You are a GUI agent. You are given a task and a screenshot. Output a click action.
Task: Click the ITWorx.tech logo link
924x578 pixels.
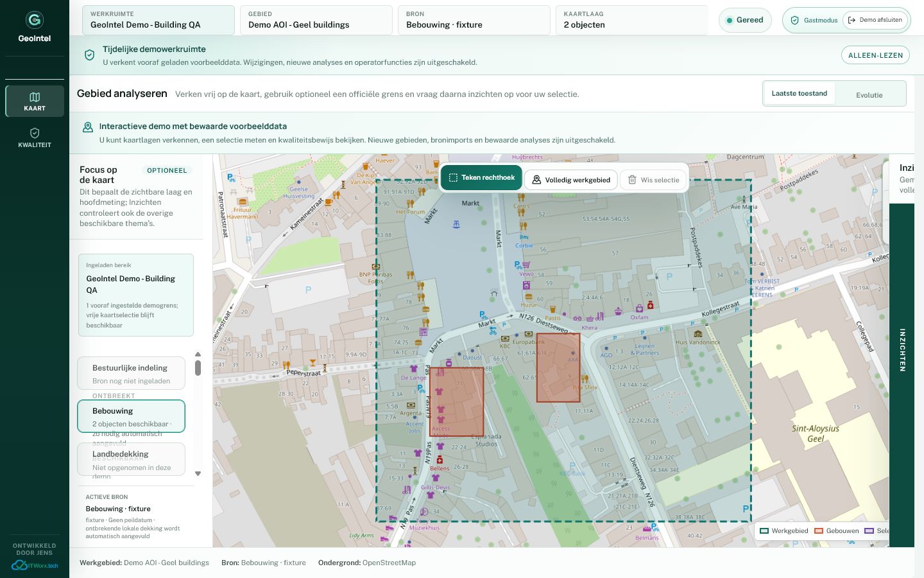(x=35, y=565)
